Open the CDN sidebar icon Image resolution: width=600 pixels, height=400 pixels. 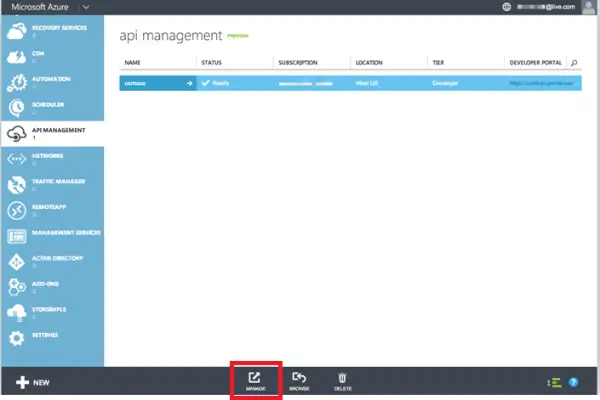coord(16,57)
